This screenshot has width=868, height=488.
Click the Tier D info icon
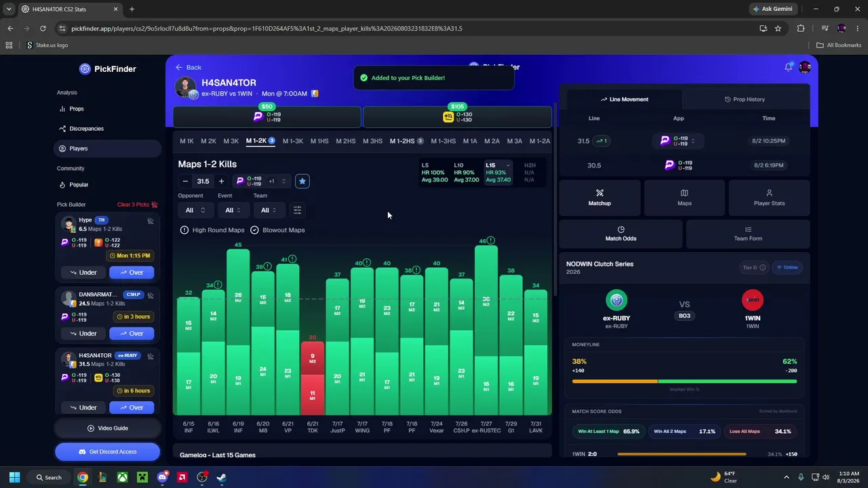[x=762, y=268]
